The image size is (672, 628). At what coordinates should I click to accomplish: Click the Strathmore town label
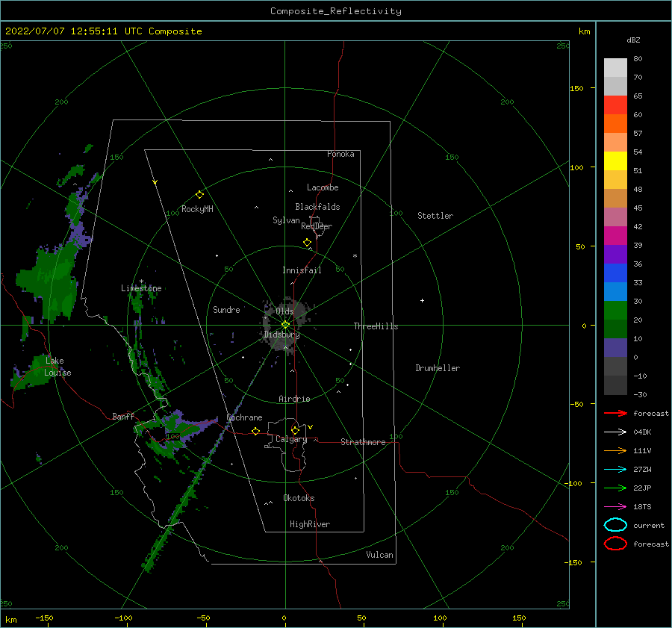tap(363, 442)
